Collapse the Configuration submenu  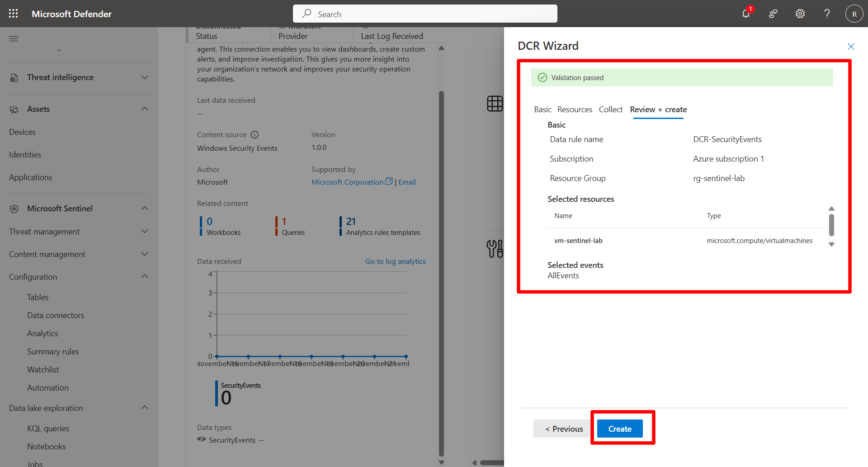pyautogui.click(x=145, y=276)
